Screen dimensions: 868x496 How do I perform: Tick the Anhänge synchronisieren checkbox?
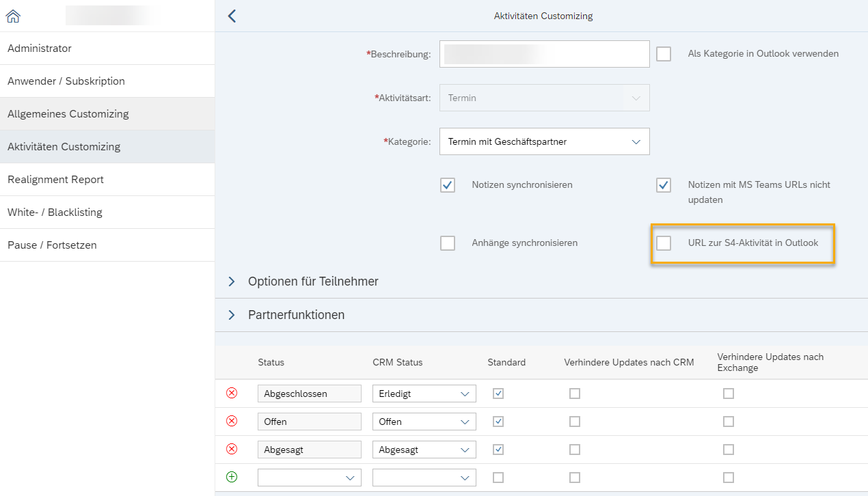[x=448, y=243]
